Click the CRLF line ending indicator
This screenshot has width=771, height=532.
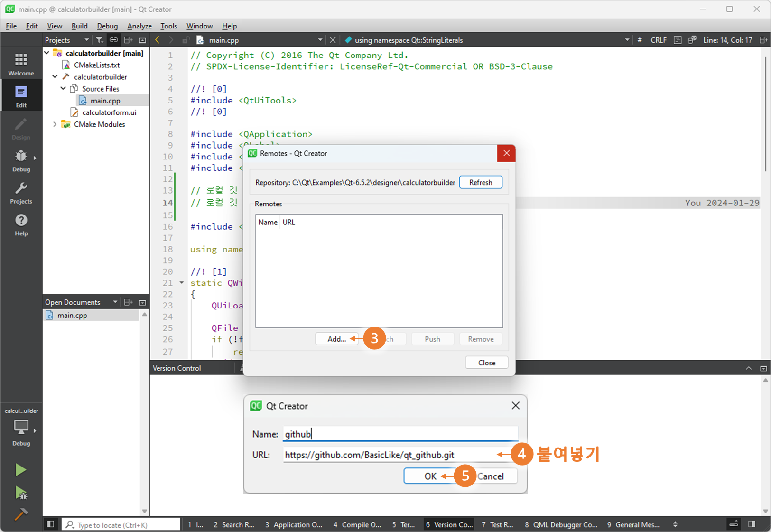tap(658, 40)
